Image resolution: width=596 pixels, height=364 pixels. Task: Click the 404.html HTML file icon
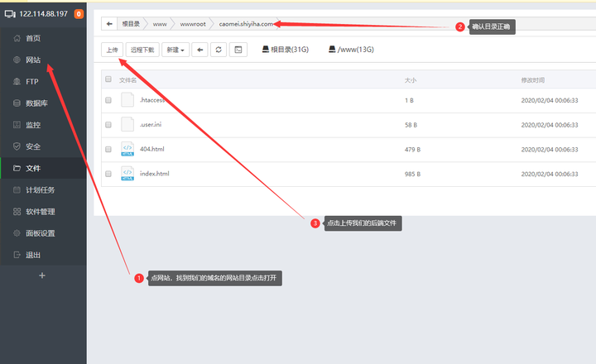point(127,149)
